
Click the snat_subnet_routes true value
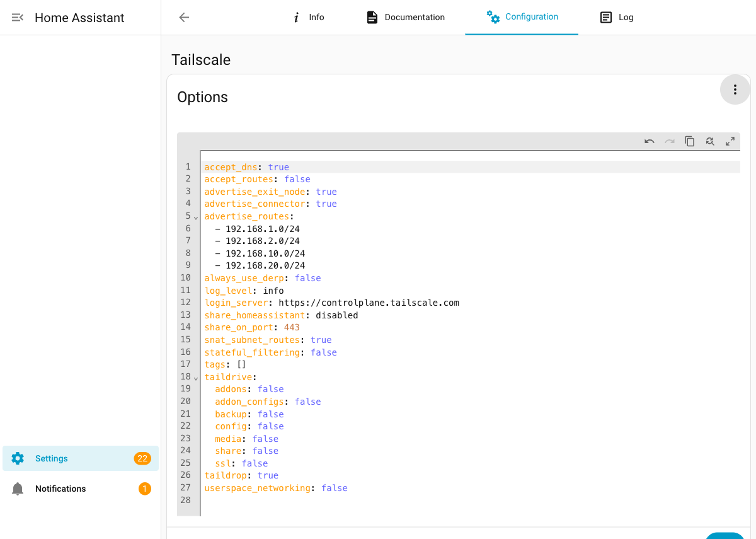pos(321,340)
